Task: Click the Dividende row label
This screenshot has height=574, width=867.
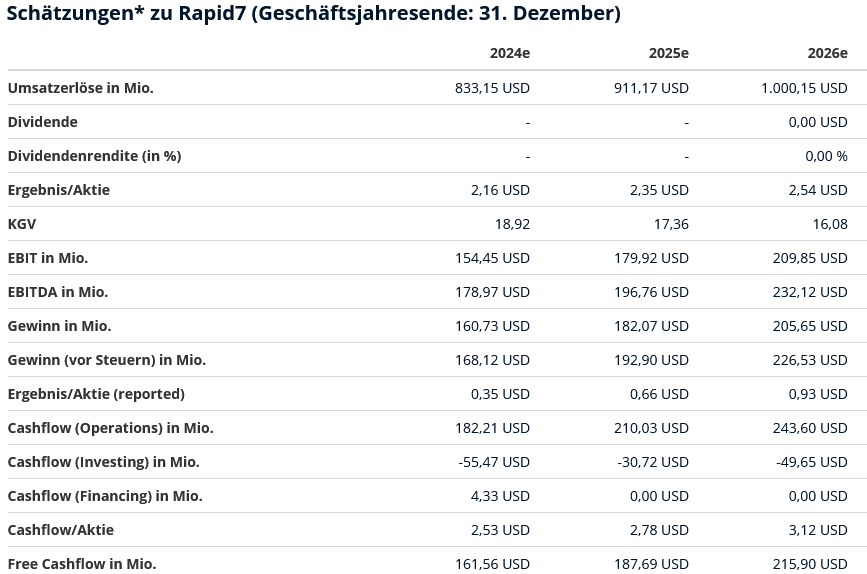Action: [43, 122]
